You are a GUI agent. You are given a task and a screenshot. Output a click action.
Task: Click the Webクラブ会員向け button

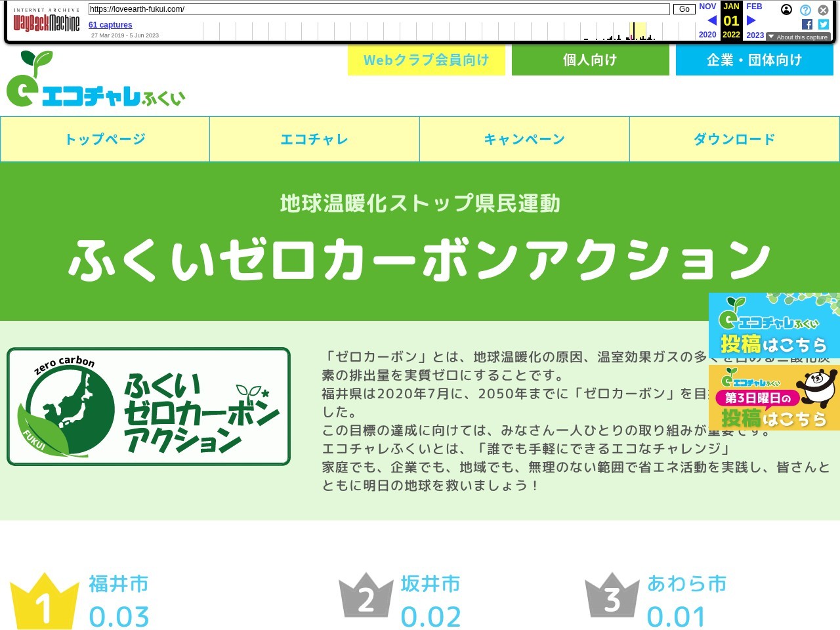tap(427, 60)
